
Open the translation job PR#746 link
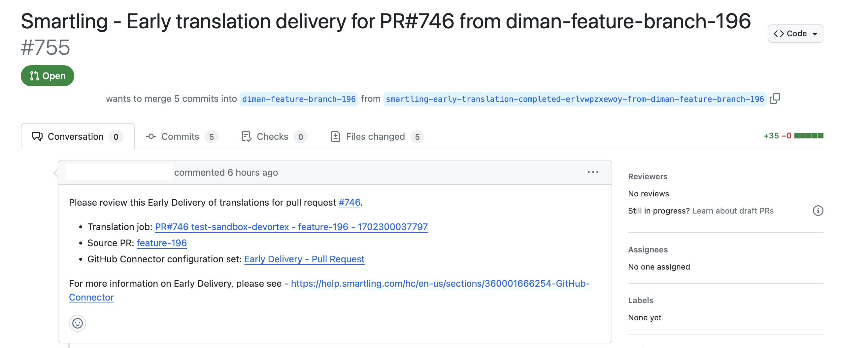click(291, 226)
